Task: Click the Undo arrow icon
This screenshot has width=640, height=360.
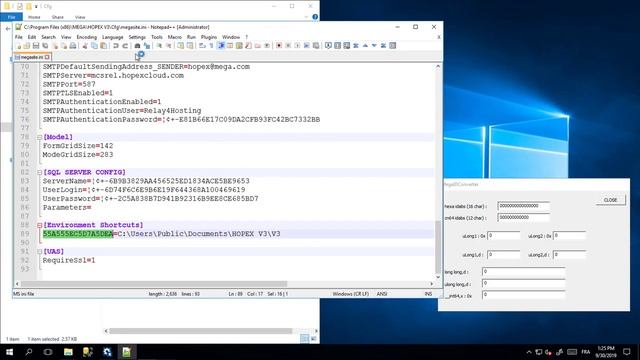Action: coord(116,46)
